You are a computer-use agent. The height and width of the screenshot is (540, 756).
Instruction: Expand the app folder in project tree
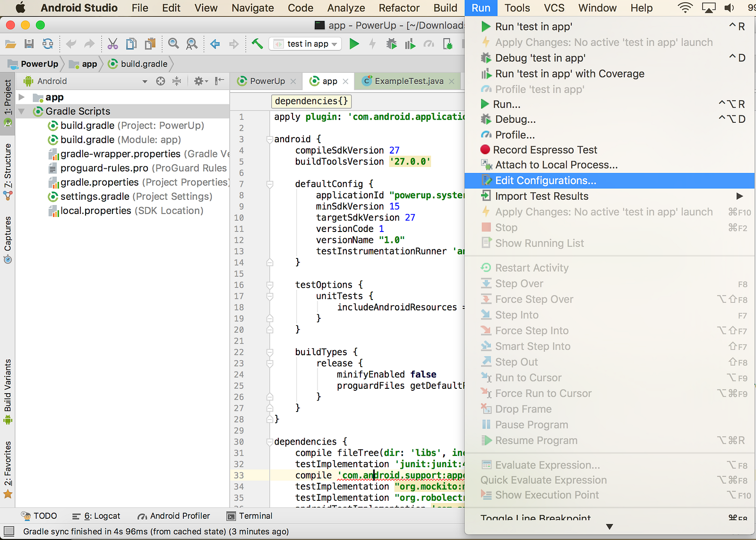tap(22, 97)
